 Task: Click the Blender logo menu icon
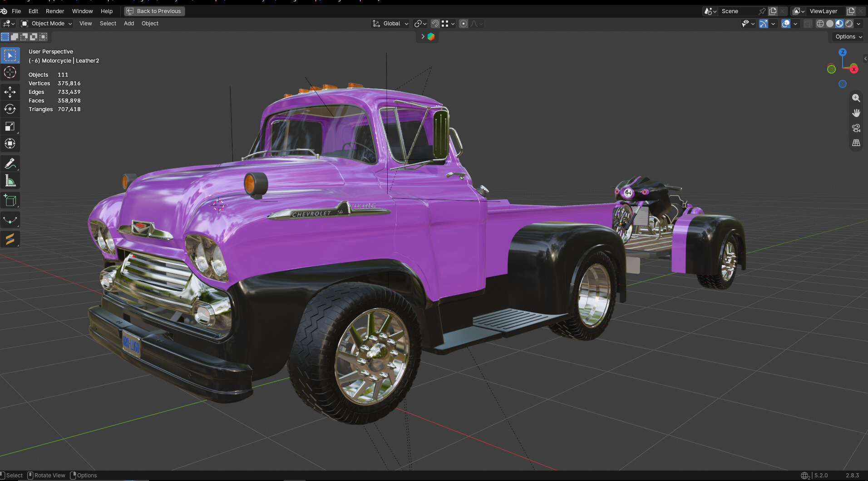[x=4, y=11]
